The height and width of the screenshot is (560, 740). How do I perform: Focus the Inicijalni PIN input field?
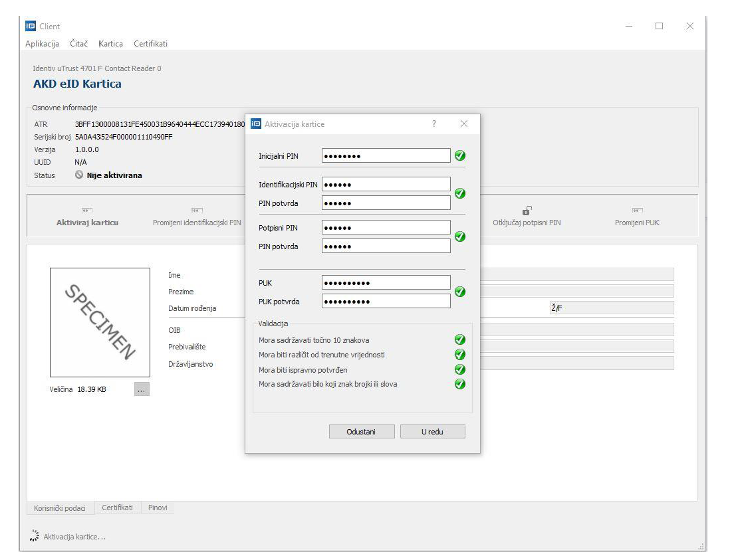coord(386,156)
